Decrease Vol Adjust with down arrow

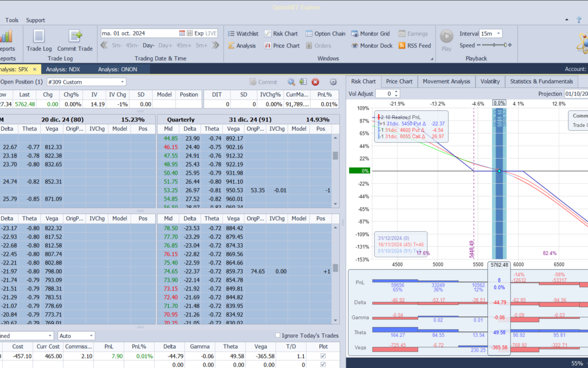[396, 96]
